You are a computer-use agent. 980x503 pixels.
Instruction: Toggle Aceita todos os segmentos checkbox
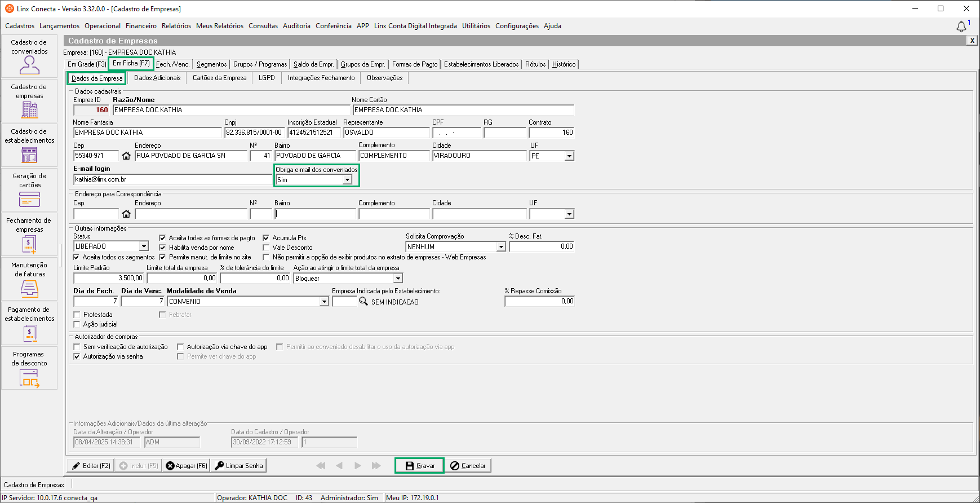tap(77, 257)
